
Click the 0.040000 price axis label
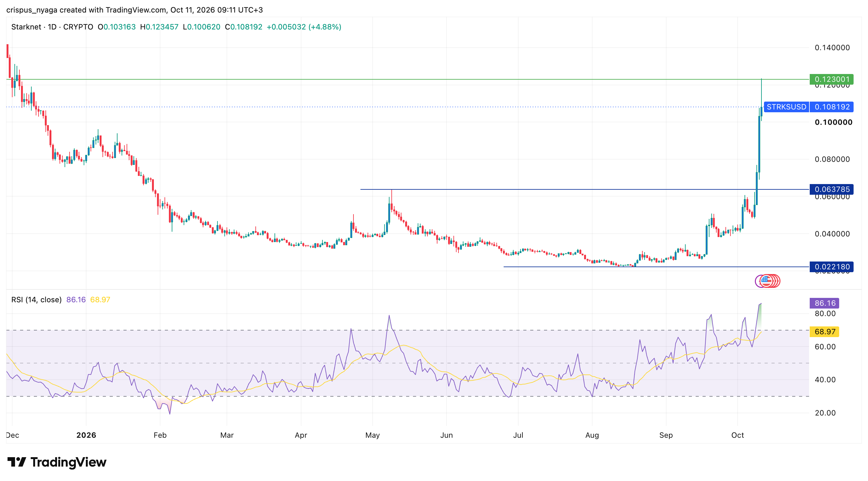pyautogui.click(x=832, y=234)
